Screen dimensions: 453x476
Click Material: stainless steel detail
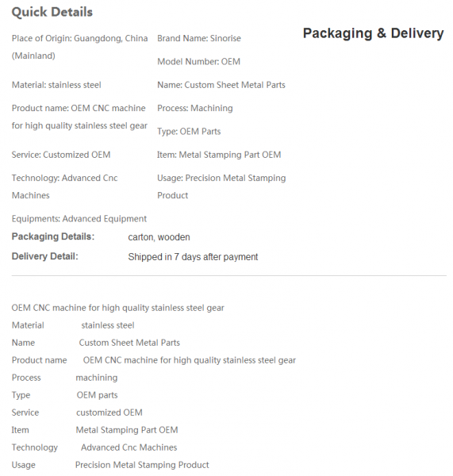[x=56, y=85]
